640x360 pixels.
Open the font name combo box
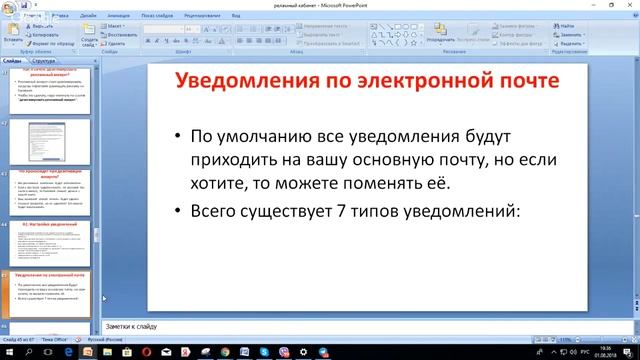pos(163,29)
